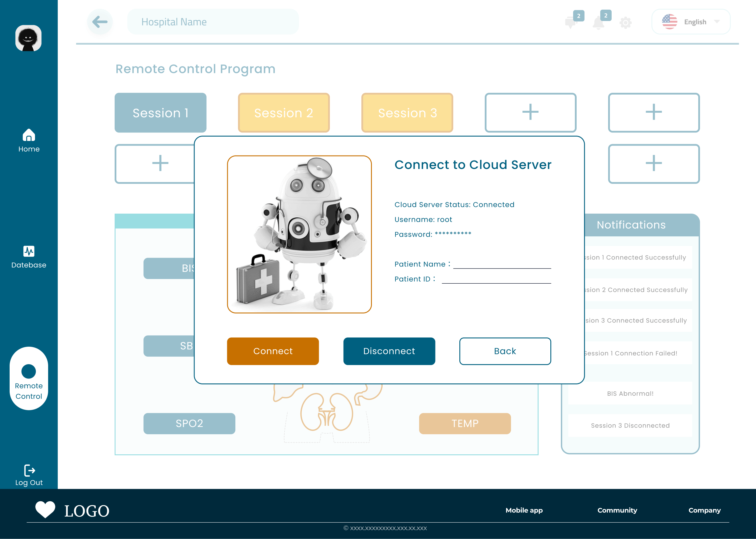Screen dimensions: 756x539
Task: Switch to Session 2 tab
Action: click(283, 113)
